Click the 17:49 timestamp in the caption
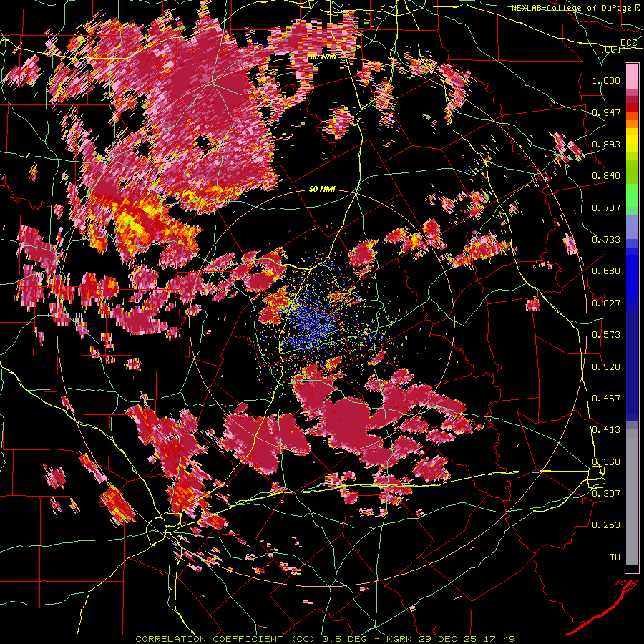Screen dimensions: 644x644 [x=499, y=639]
